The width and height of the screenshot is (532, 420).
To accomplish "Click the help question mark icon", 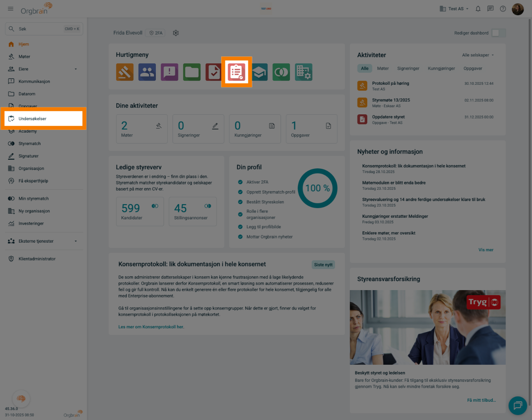I will 503,9.
